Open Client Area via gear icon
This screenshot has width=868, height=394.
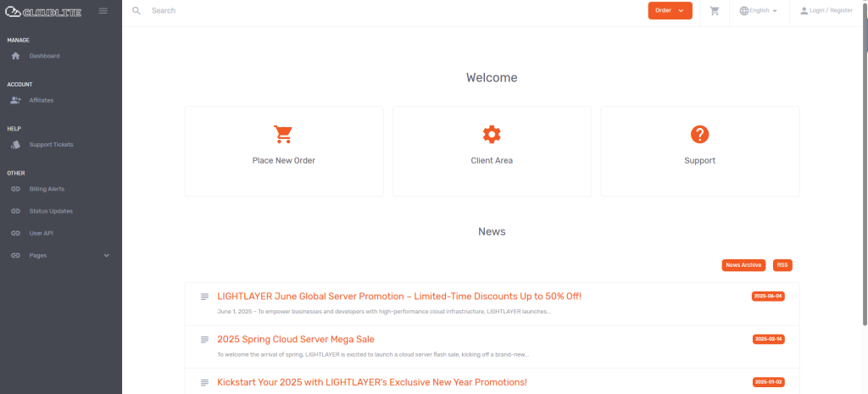pos(492,135)
